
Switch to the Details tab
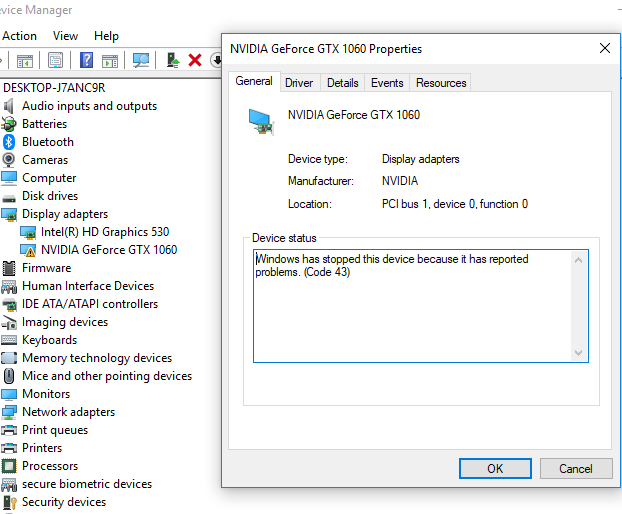(x=343, y=83)
